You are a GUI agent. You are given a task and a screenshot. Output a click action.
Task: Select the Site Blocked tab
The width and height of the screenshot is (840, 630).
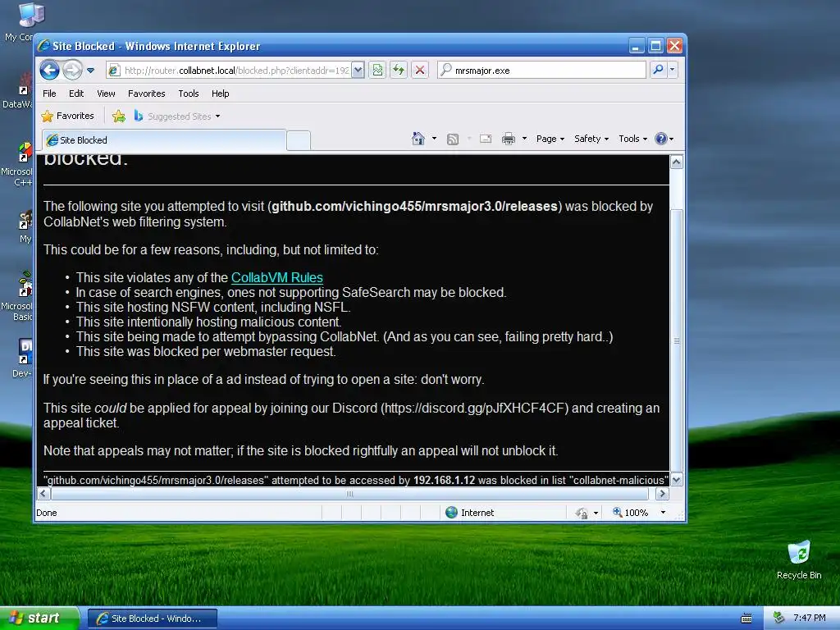pyautogui.click(x=164, y=140)
